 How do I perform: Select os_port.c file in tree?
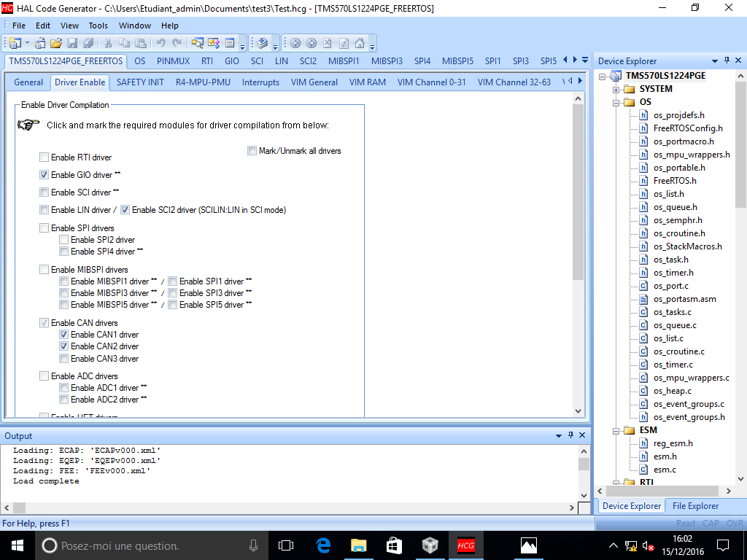(x=671, y=286)
